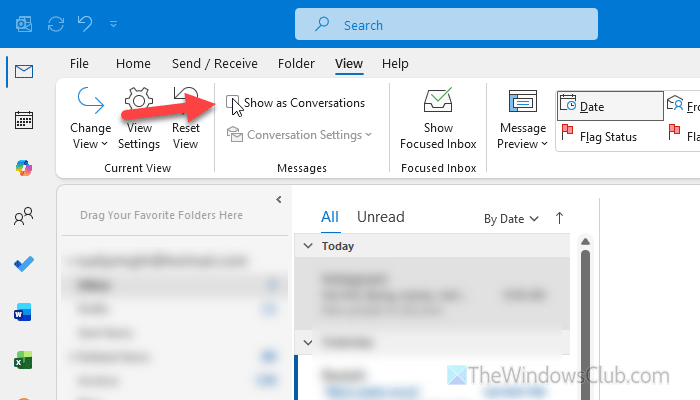Arrange messages by From
This screenshot has height=400, width=700.
[x=683, y=106]
